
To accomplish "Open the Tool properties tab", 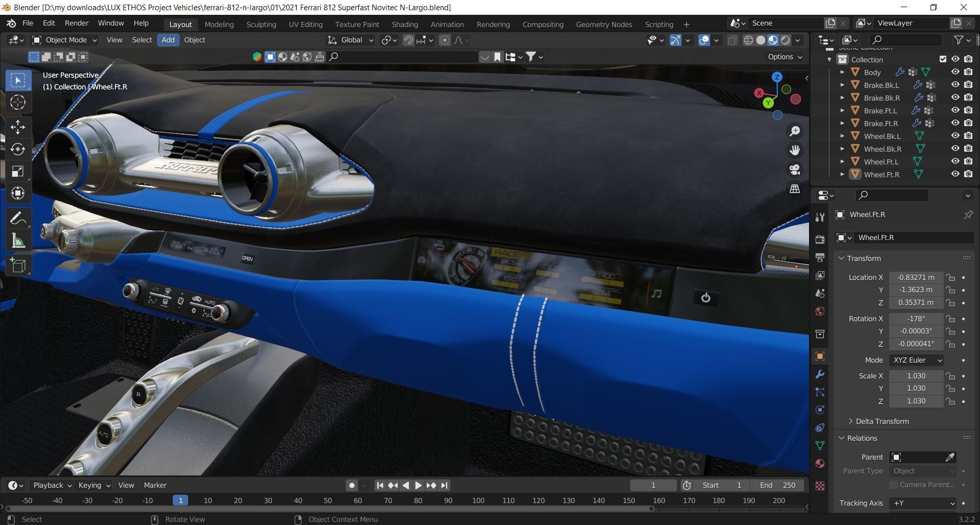I will pos(820,217).
